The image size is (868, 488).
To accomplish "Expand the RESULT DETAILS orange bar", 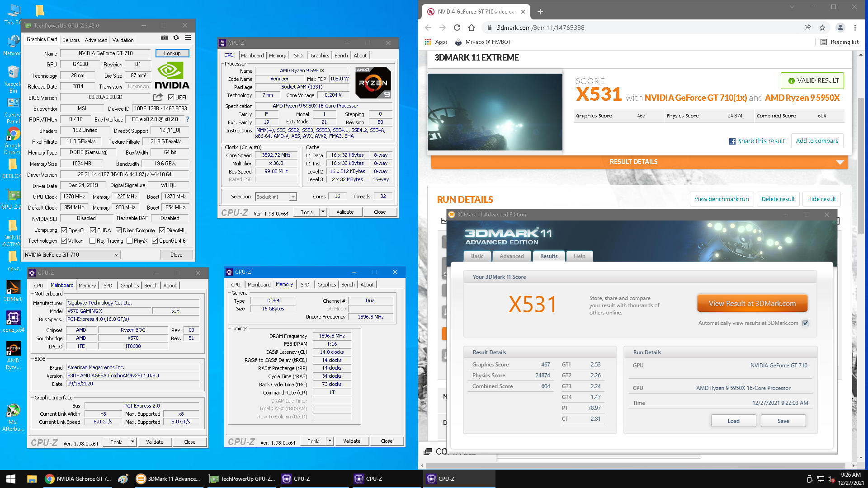I will point(639,162).
